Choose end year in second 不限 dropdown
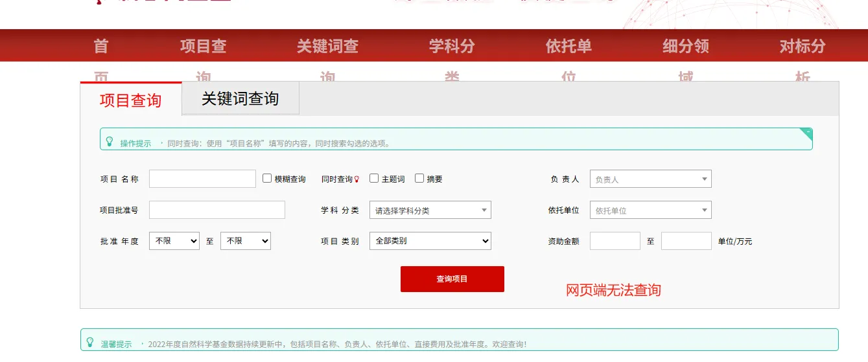This screenshot has height=362, width=868. [245, 241]
